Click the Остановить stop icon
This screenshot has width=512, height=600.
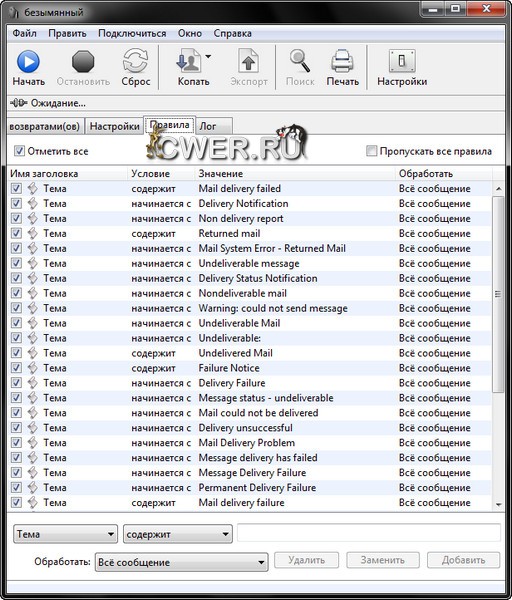click(83, 61)
